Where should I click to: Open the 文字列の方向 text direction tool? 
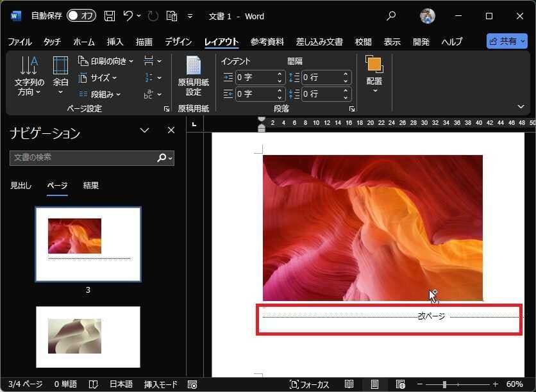29,76
